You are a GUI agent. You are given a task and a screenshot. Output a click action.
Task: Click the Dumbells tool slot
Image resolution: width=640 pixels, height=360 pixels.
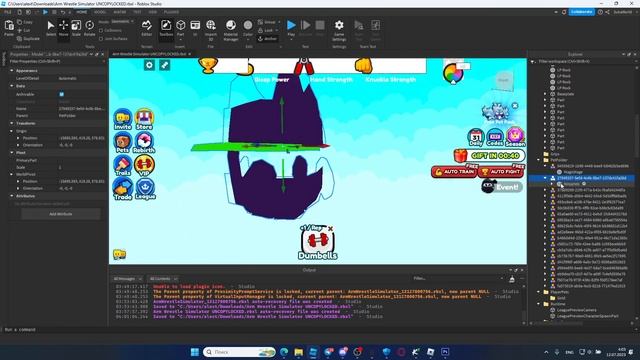(318, 243)
